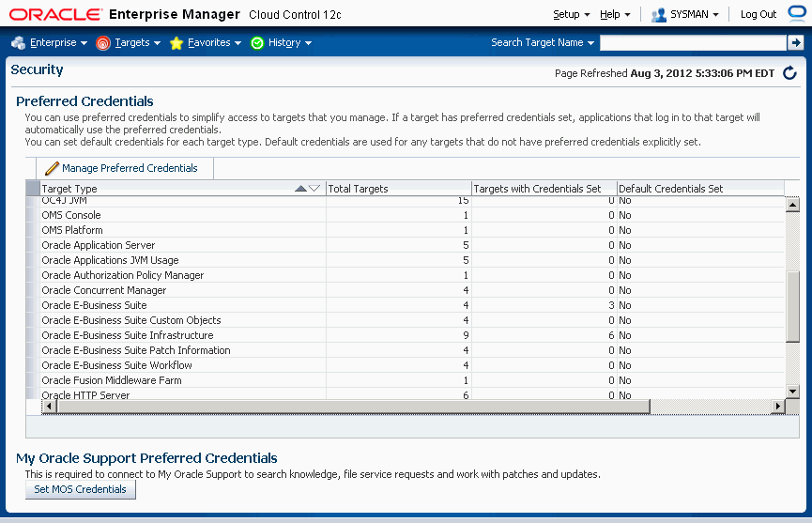This screenshot has height=523, width=812.
Task: Click the SYSMAN user icon
Action: tap(658, 15)
